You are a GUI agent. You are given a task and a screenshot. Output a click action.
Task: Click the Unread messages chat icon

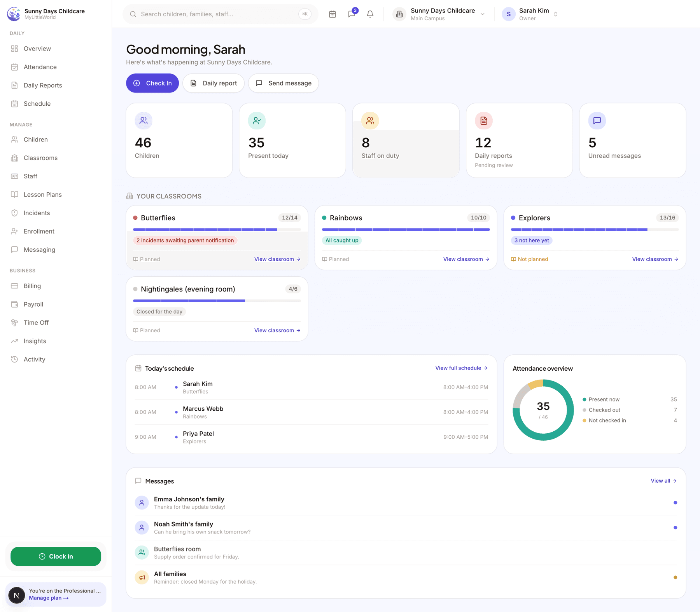pos(597,121)
